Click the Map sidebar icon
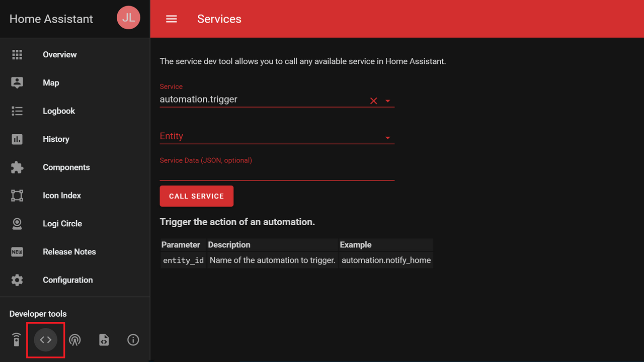Screen dimensions: 644x362 17,83
